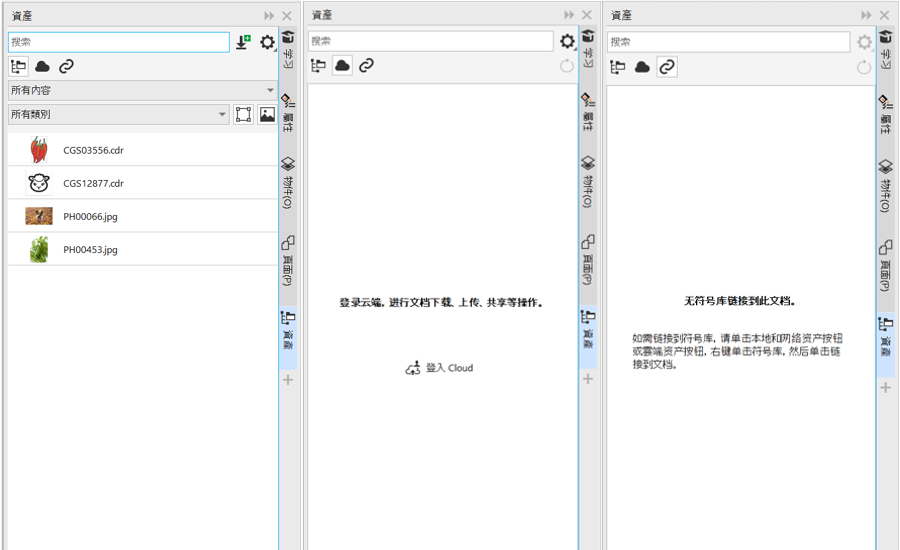Click the double-arrow collapse icon in the left panel
This screenshot has width=900, height=550.
[x=269, y=16]
